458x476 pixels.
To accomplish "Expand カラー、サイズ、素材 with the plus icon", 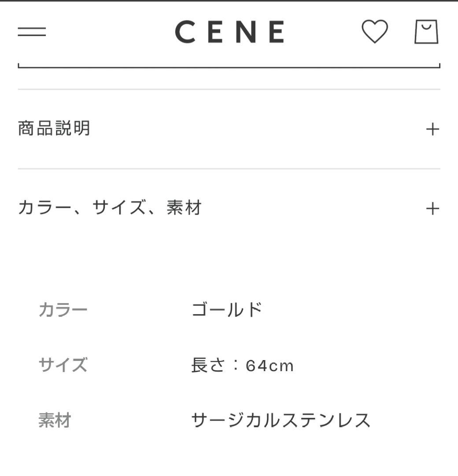I will point(432,208).
